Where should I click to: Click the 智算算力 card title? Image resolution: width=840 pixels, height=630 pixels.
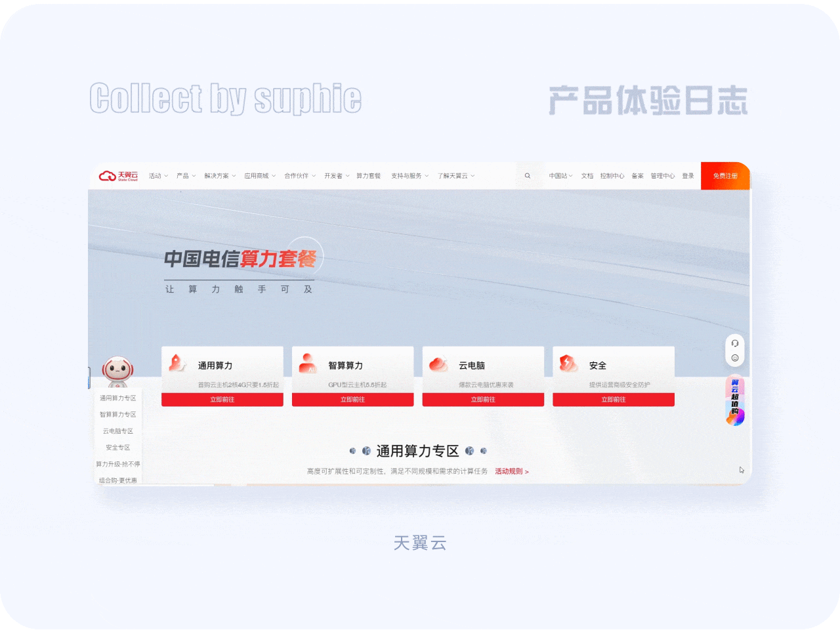(346, 366)
